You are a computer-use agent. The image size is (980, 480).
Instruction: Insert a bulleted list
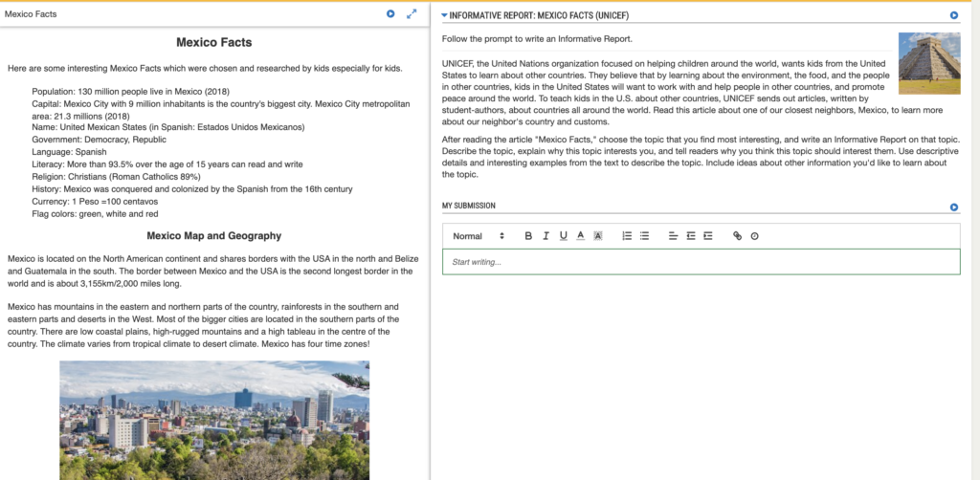pyautogui.click(x=644, y=236)
